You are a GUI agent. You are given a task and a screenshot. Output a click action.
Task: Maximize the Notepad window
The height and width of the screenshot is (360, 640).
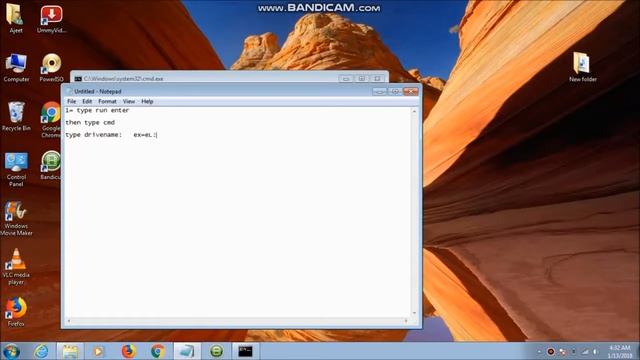click(x=395, y=91)
